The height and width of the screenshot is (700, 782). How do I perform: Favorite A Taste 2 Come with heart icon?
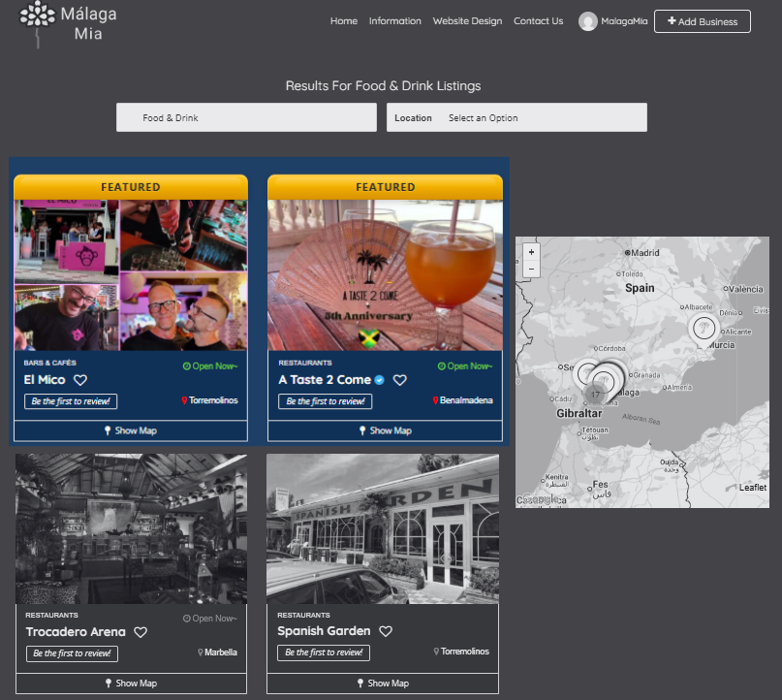click(400, 380)
